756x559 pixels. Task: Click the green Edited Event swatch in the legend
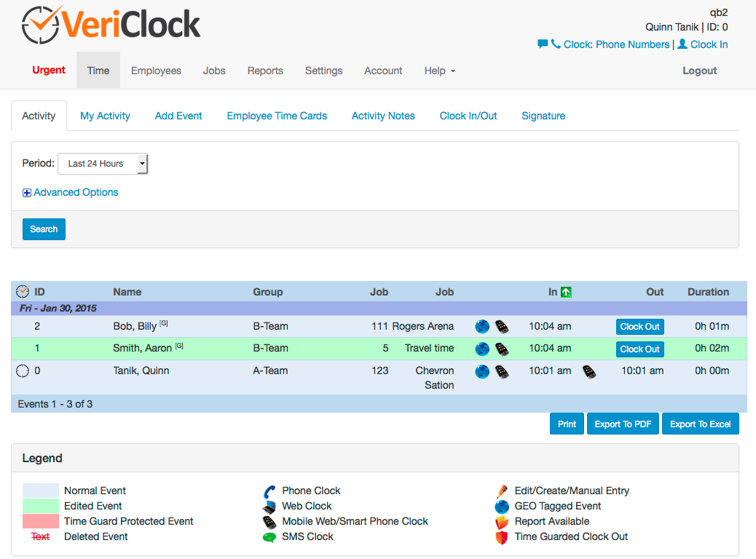[x=40, y=505]
